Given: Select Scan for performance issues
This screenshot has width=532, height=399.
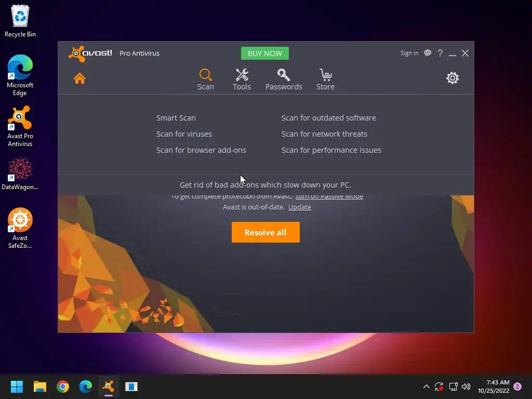Looking at the screenshot, I should pos(331,150).
